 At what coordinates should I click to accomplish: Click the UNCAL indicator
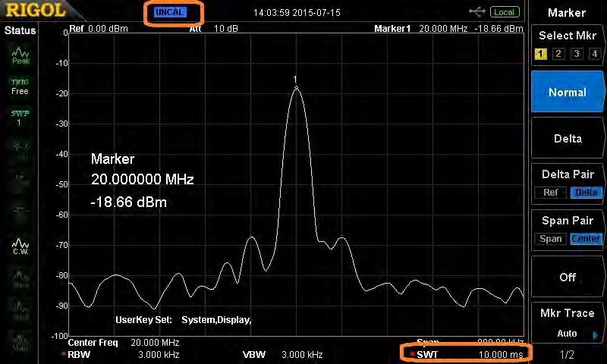coord(170,12)
